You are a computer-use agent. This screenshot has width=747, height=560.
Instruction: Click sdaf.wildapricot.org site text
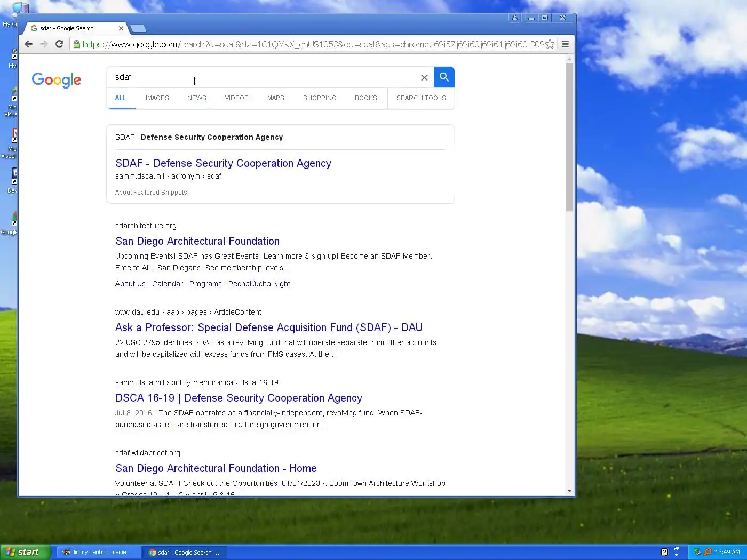[148, 453]
